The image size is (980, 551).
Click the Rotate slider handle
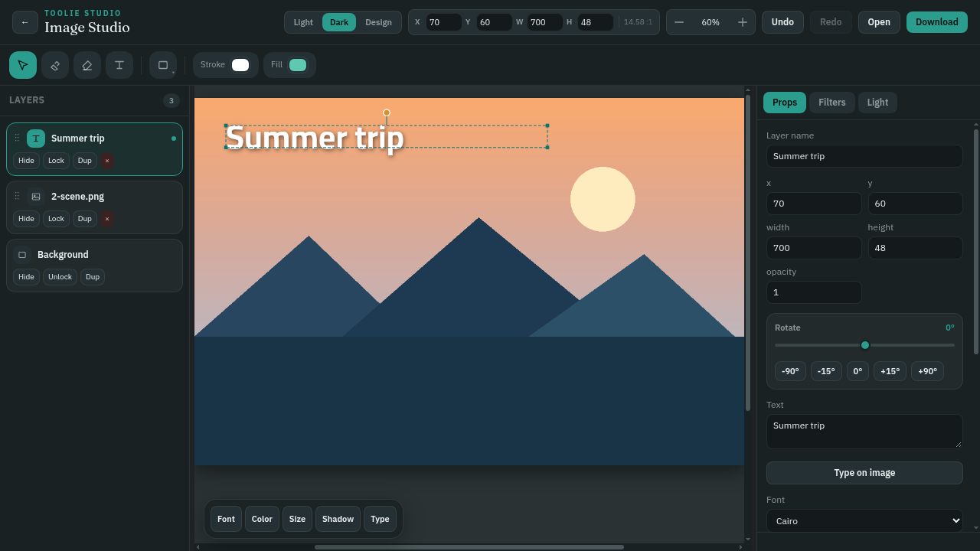865,345
